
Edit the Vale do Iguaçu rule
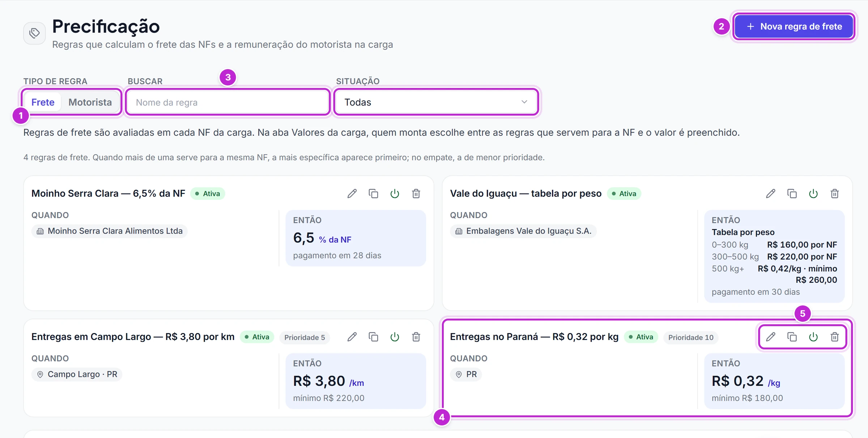(x=770, y=194)
